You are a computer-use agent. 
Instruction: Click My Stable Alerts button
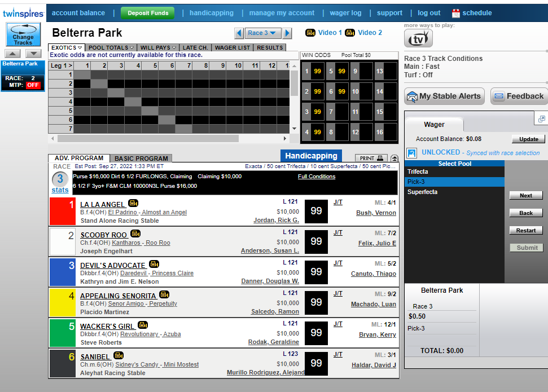coord(444,96)
